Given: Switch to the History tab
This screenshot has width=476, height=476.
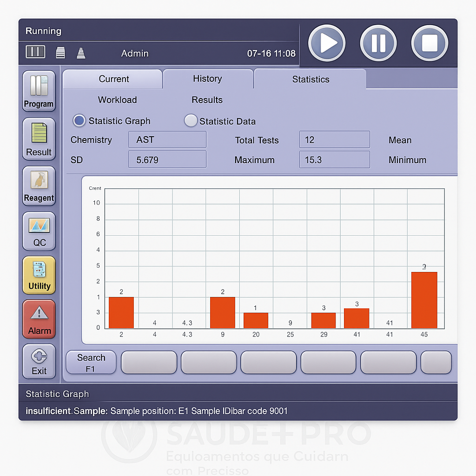Looking at the screenshot, I should click(207, 79).
